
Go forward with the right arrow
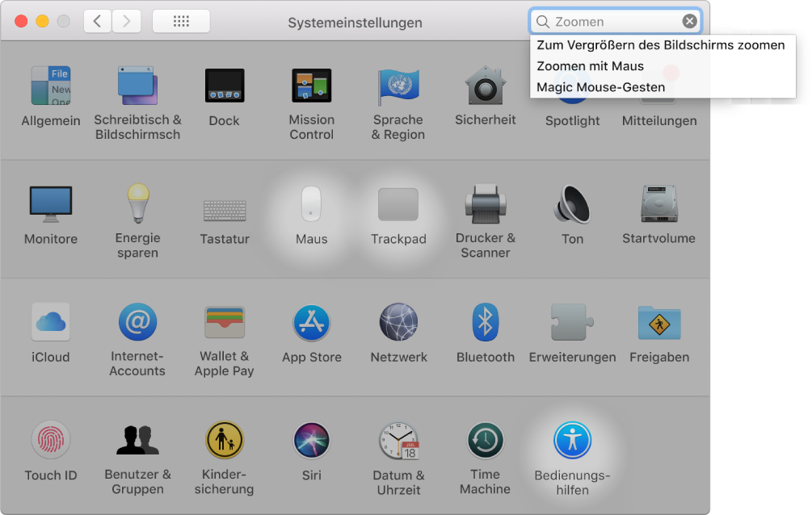point(126,21)
